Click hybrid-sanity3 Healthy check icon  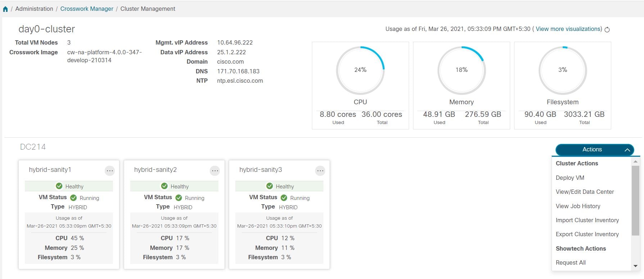[x=269, y=186]
